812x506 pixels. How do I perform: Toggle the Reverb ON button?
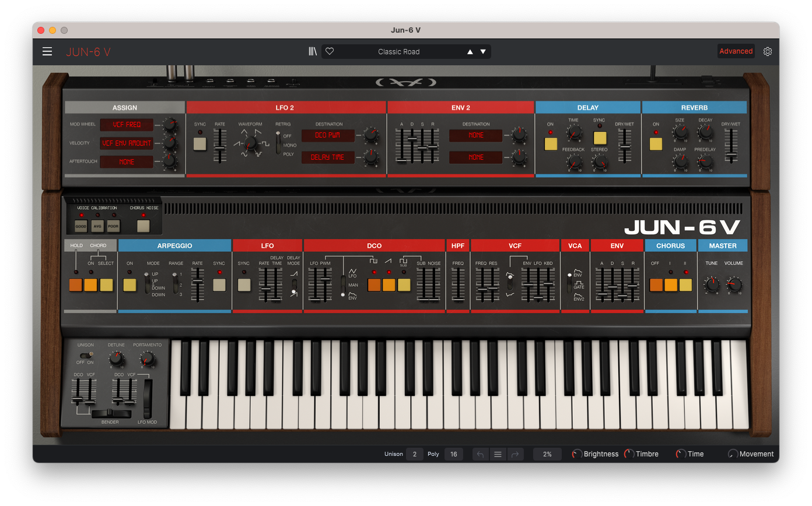[656, 144]
